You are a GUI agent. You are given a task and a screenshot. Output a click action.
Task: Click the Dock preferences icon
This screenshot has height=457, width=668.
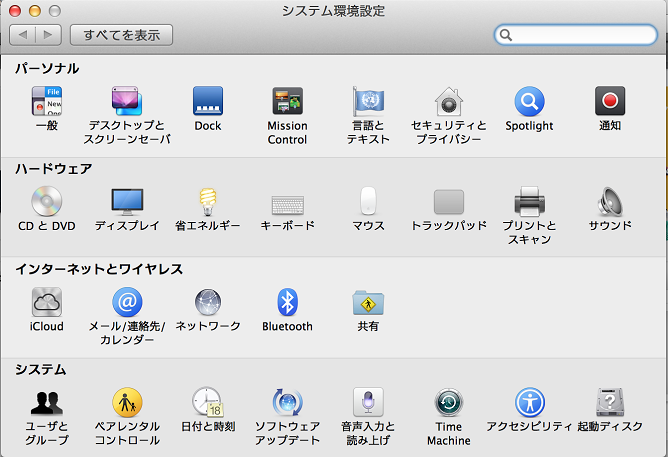(x=208, y=102)
